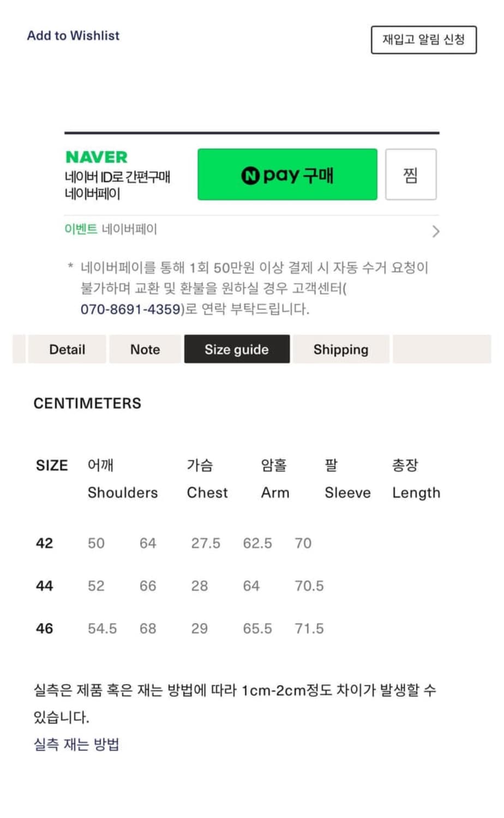504x818 pixels.
Task: Open the 실측 재는 방법 link
Action: pos(76,744)
